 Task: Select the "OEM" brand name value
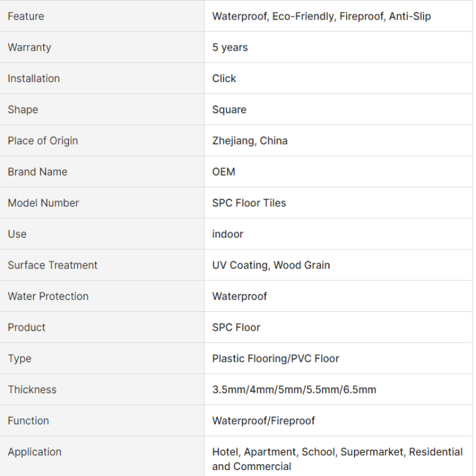pos(224,172)
